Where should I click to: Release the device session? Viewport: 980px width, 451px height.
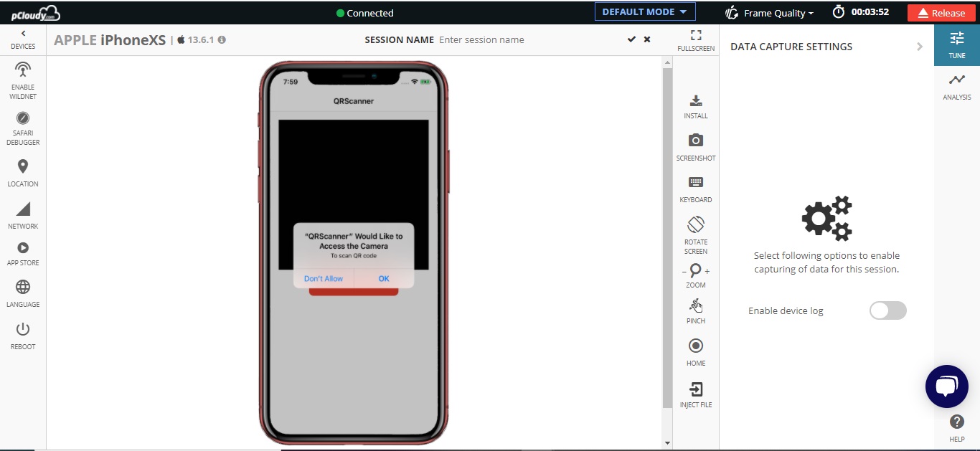941,13
